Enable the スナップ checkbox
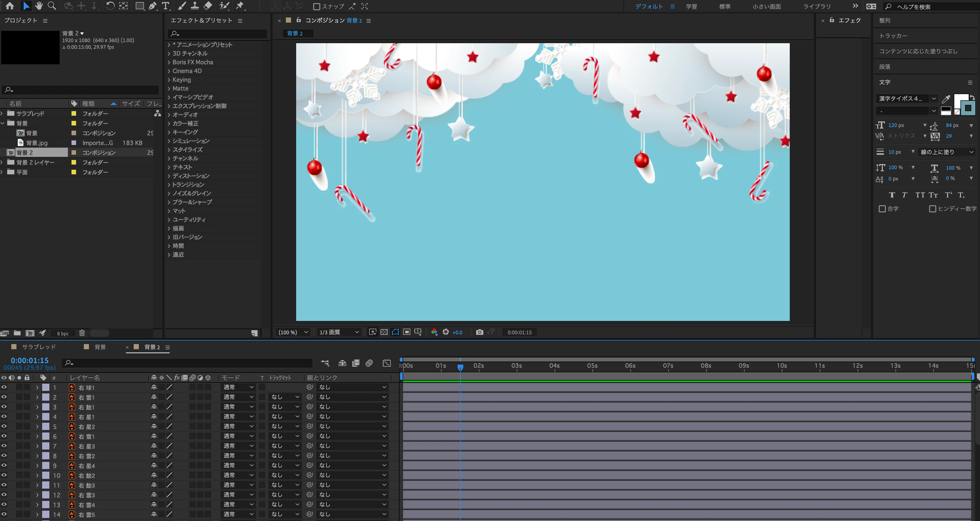Image resolution: width=980 pixels, height=521 pixels. click(x=316, y=6)
